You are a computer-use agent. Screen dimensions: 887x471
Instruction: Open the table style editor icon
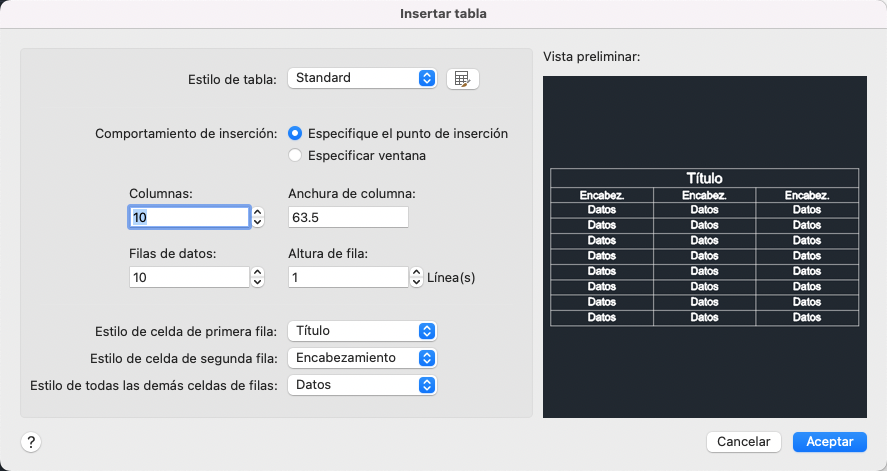tap(462, 78)
